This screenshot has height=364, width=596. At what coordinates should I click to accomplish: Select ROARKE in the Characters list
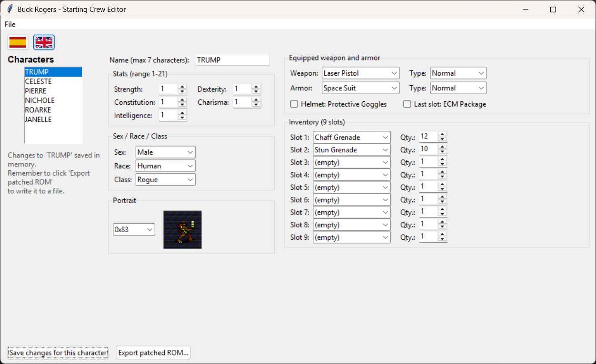click(53, 110)
